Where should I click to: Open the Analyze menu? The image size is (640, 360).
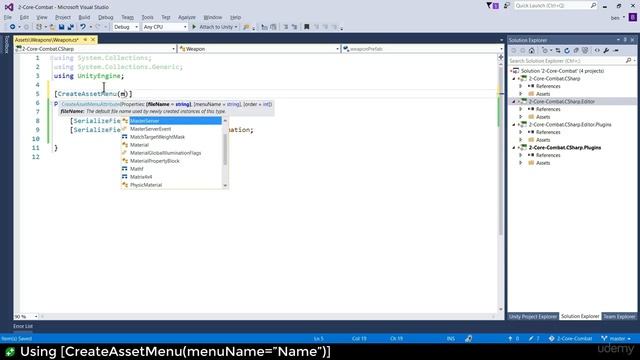[187, 17]
